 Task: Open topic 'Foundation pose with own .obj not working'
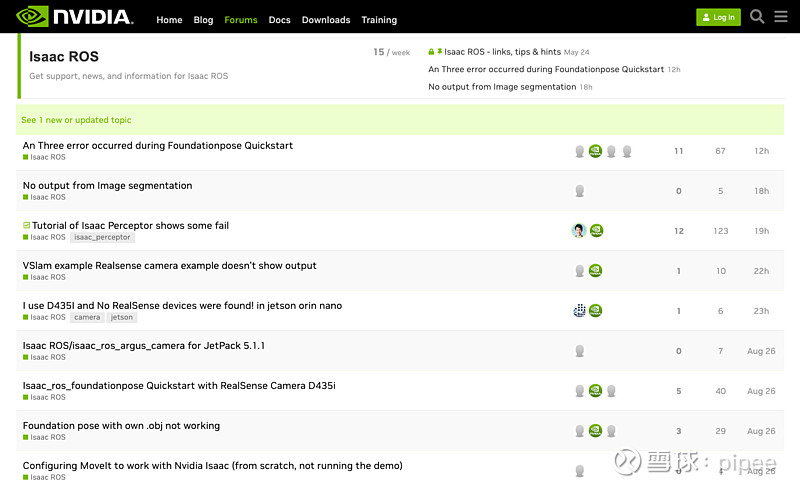pos(121,426)
